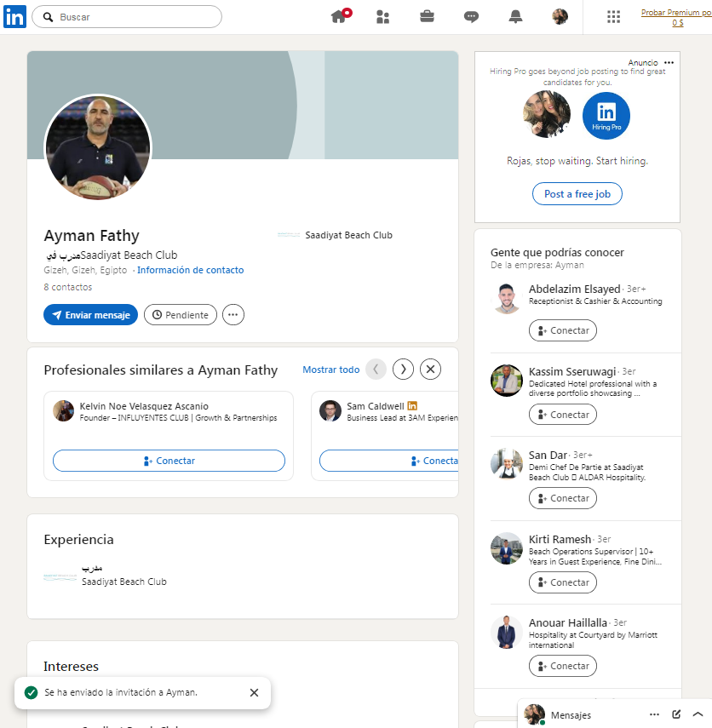This screenshot has height=728, width=712.
Task: Click Mostrar todo similar professionals
Action: pos(331,370)
